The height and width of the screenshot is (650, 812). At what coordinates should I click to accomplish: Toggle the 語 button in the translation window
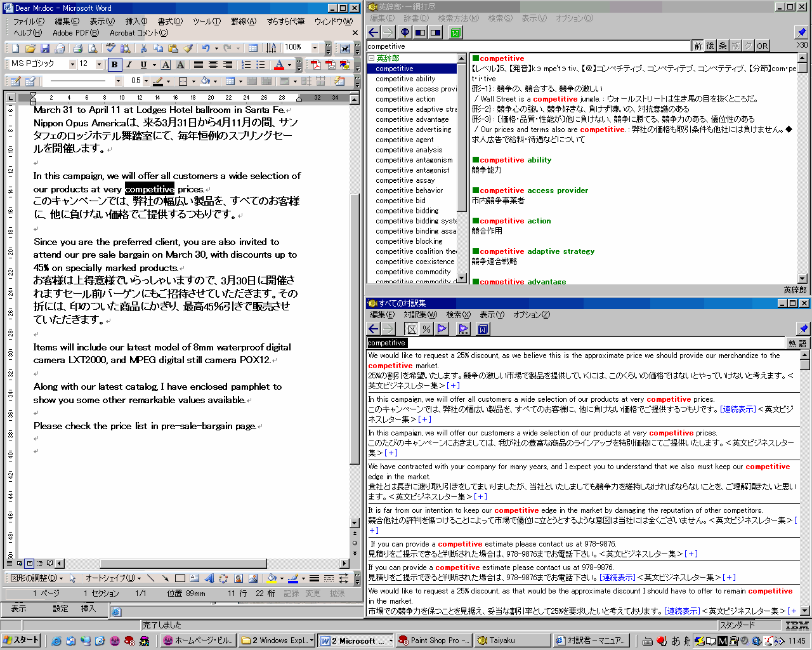[803, 343]
